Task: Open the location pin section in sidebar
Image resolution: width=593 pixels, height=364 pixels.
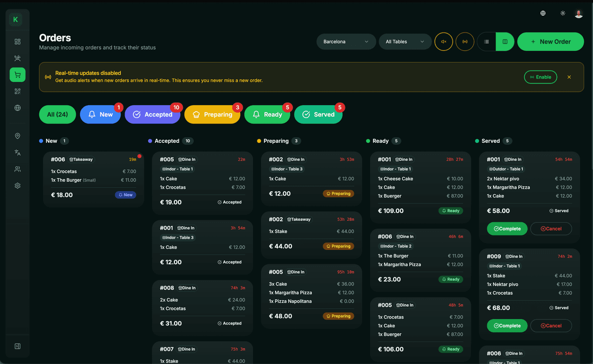Action: click(x=17, y=135)
